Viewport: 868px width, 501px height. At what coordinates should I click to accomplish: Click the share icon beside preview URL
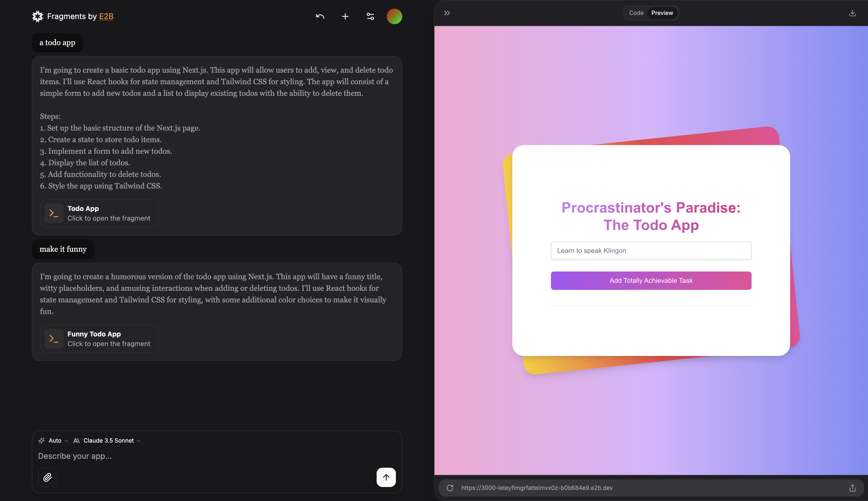(x=852, y=487)
